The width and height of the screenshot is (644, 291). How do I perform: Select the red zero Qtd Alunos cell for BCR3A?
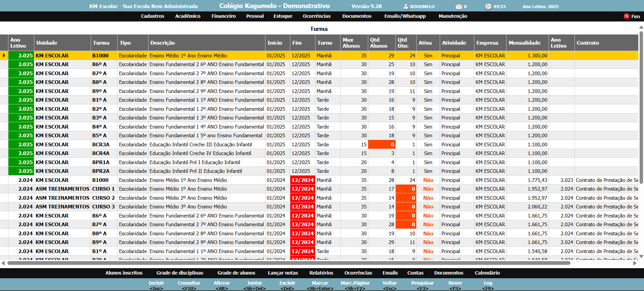point(382,145)
